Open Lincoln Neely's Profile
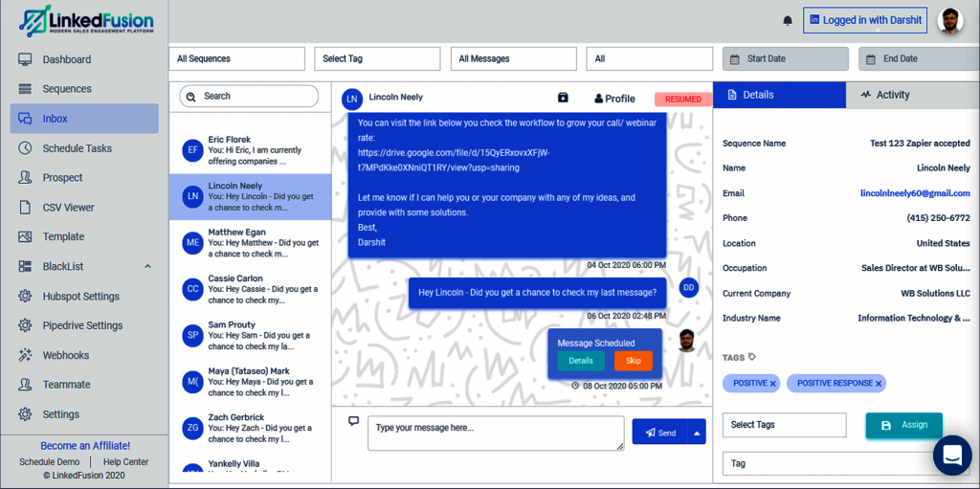 [614, 99]
